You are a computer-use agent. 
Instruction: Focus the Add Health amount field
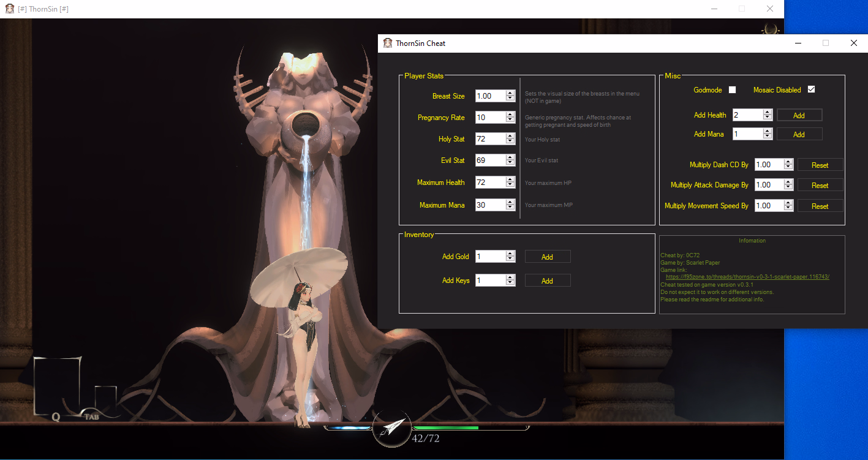click(x=748, y=115)
